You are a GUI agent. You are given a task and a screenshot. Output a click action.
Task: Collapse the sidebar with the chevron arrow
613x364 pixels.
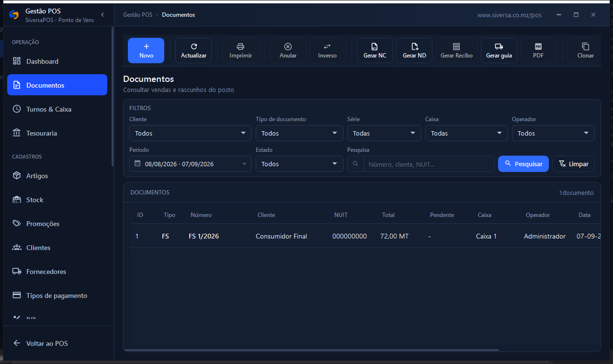coord(102,15)
